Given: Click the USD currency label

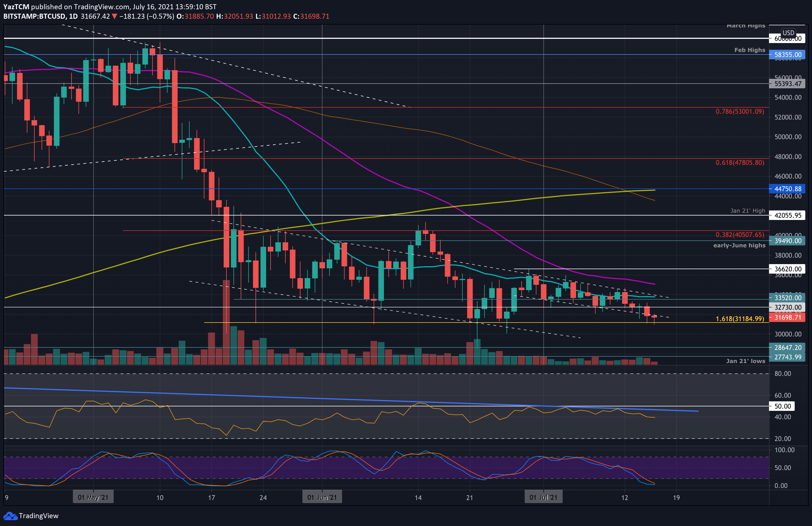Looking at the screenshot, I should point(788,33).
